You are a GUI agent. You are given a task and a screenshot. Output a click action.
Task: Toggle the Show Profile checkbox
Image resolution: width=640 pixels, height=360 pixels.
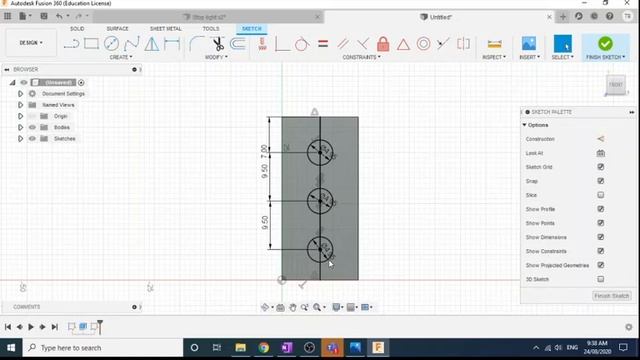pos(600,209)
